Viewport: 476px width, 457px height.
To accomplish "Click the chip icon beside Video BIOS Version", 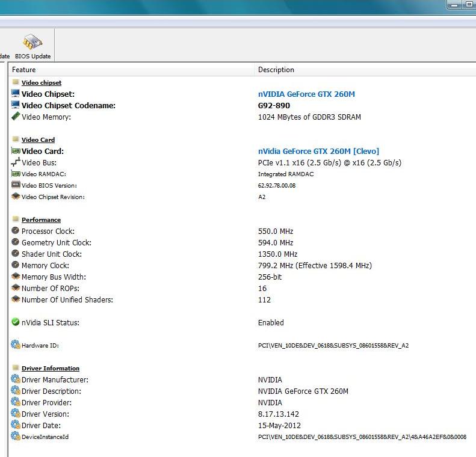I will click(x=16, y=185).
